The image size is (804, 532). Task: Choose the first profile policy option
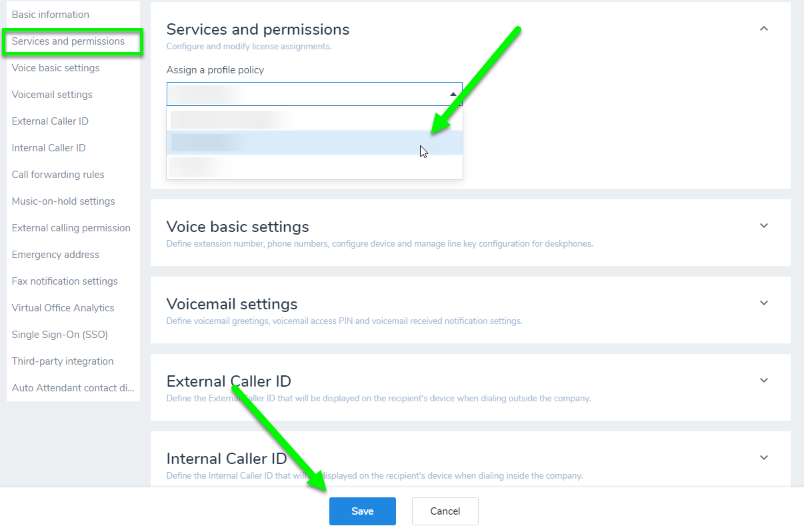coord(315,119)
